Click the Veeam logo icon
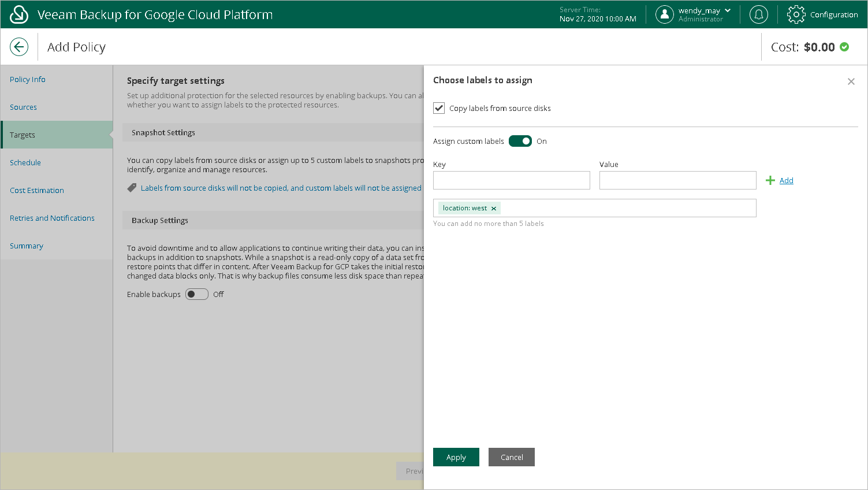The image size is (868, 490). tap(19, 14)
